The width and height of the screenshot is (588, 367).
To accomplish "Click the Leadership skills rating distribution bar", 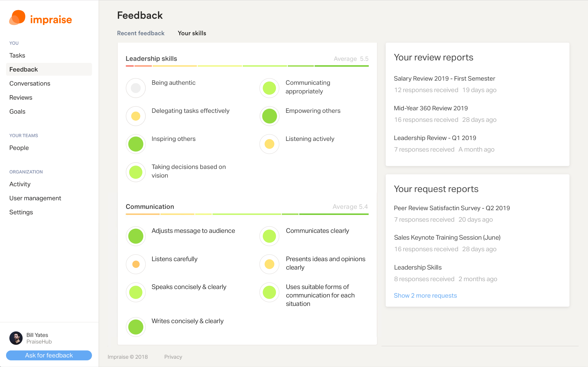I will pyautogui.click(x=247, y=66).
